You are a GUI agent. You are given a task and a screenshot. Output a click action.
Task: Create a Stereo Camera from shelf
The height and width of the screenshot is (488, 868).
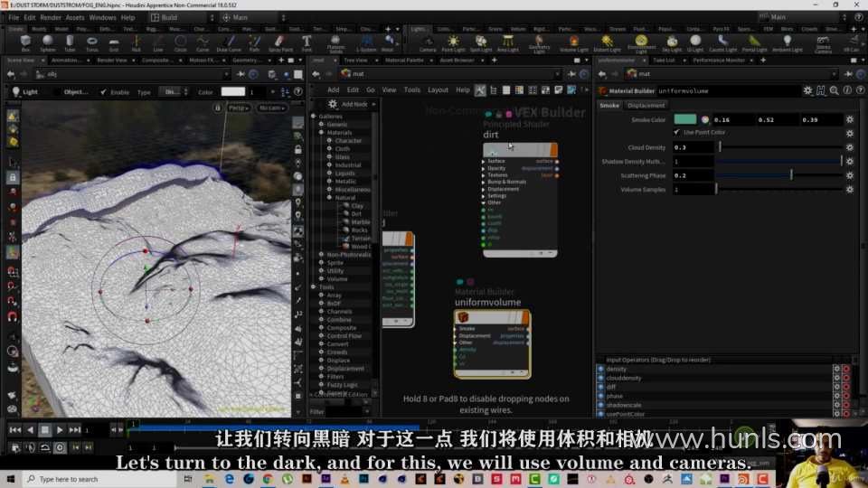click(823, 43)
